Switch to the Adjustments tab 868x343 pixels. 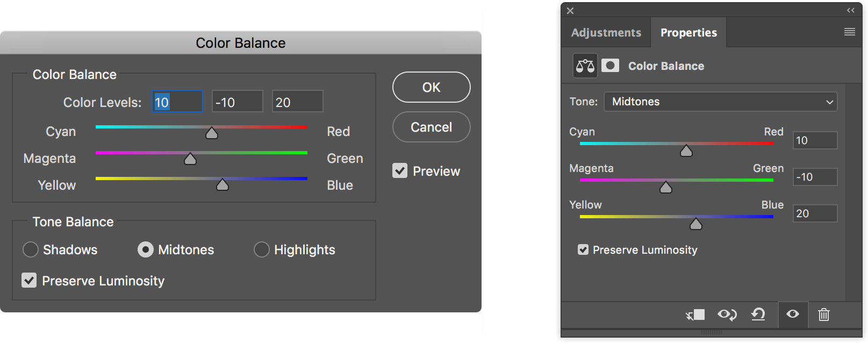[x=606, y=32]
